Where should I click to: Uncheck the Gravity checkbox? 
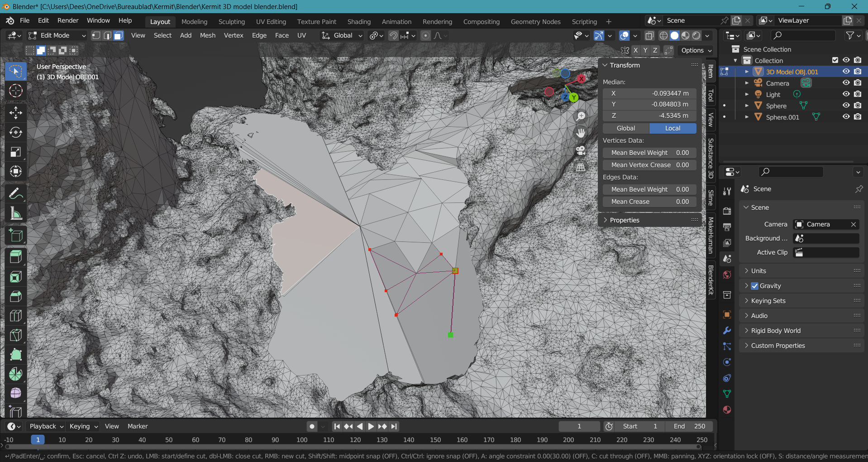[x=754, y=286]
